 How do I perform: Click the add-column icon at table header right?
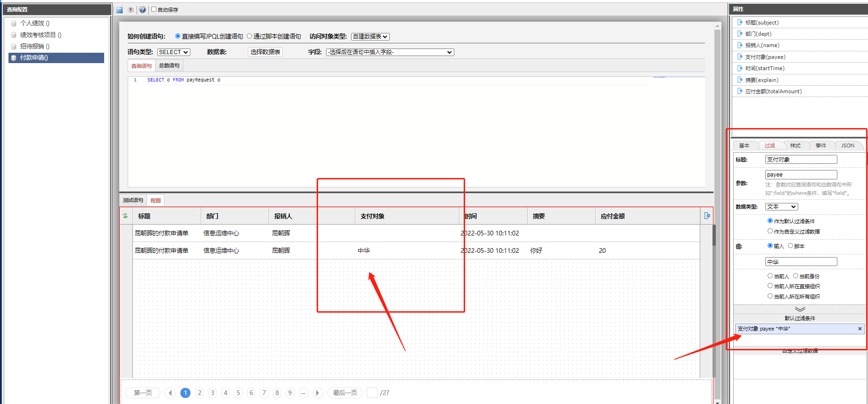pos(707,216)
